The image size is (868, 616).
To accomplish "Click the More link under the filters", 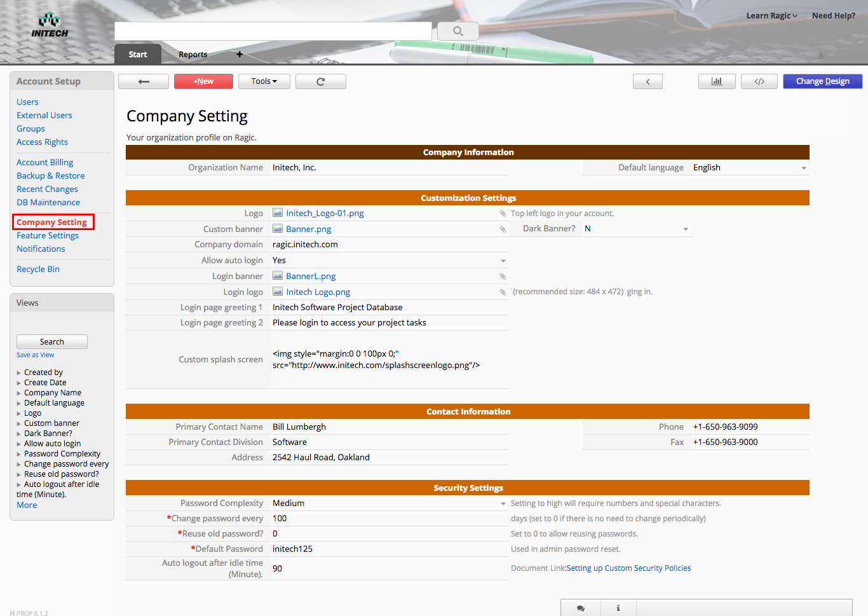I will (27, 505).
